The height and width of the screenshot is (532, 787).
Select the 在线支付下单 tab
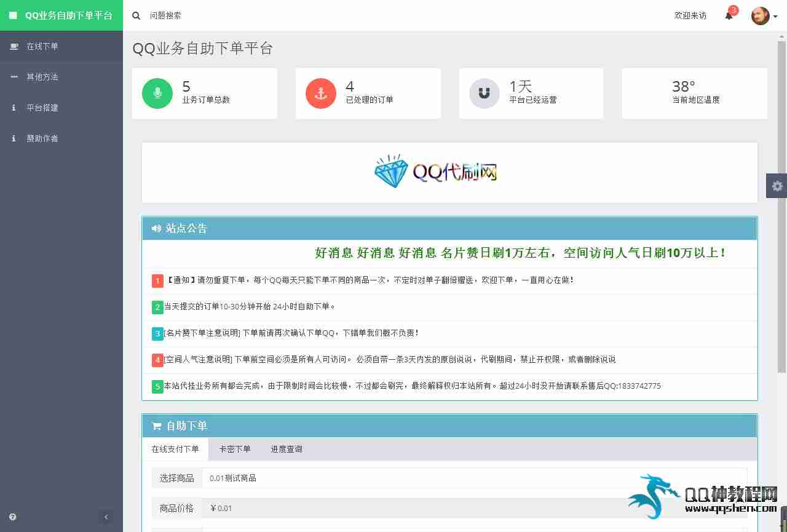175,449
